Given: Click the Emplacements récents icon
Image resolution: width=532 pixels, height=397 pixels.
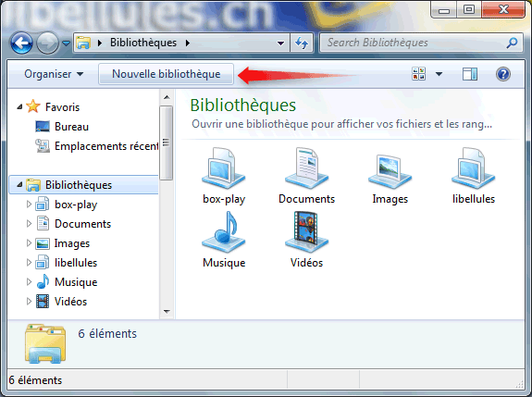Looking at the screenshot, I should click(43, 146).
